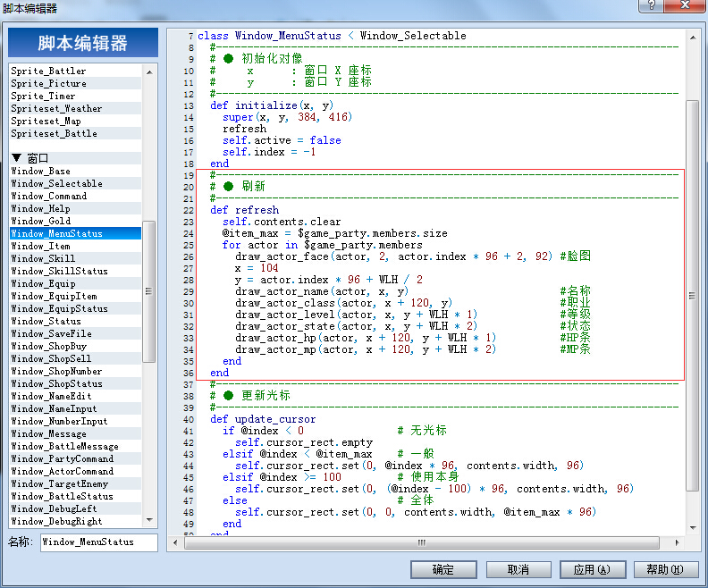This screenshot has height=588, width=708.
Task: Click the code editor scroll-down arrow
Action: (x=693, y=527)
